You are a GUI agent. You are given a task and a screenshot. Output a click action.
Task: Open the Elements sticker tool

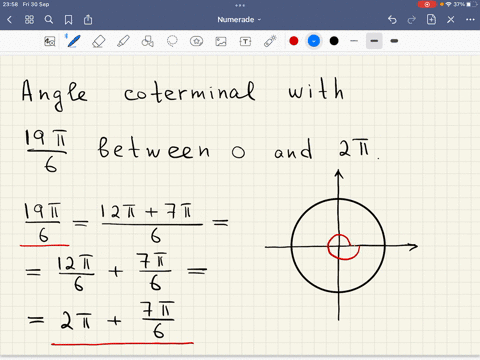pos(196,41)
